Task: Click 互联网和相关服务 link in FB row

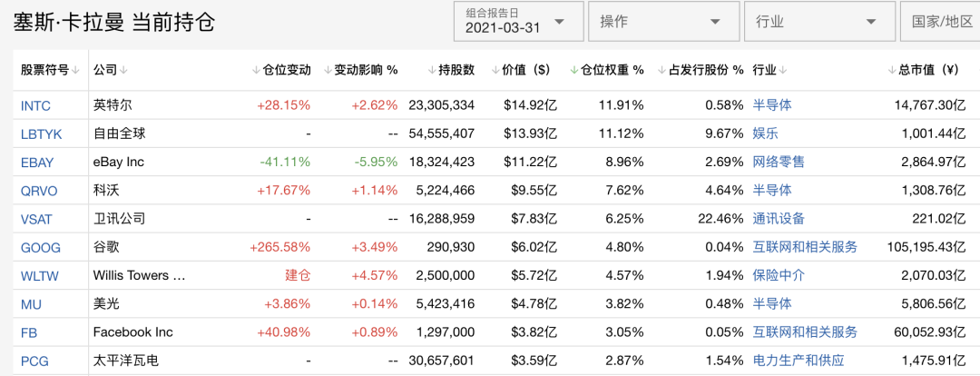Action: pos(805,331)
